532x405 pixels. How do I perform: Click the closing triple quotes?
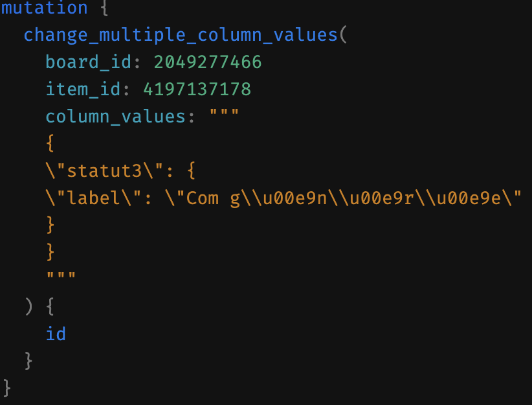point(61,276)
